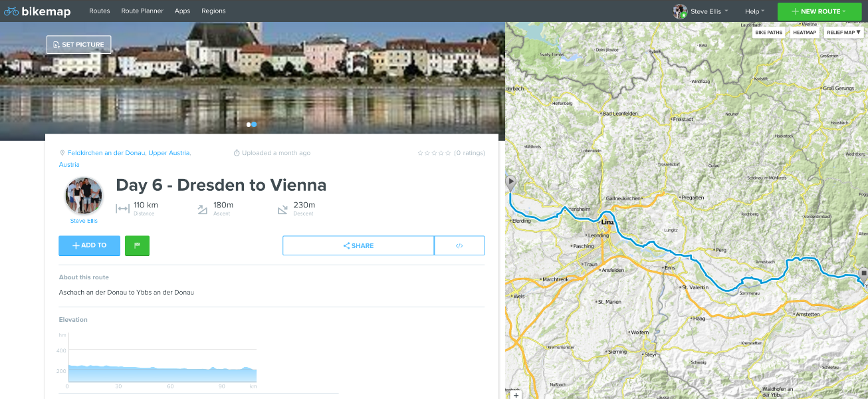Click the "(0 ratings)" text

pyautogui.click(x=469, y=153)
